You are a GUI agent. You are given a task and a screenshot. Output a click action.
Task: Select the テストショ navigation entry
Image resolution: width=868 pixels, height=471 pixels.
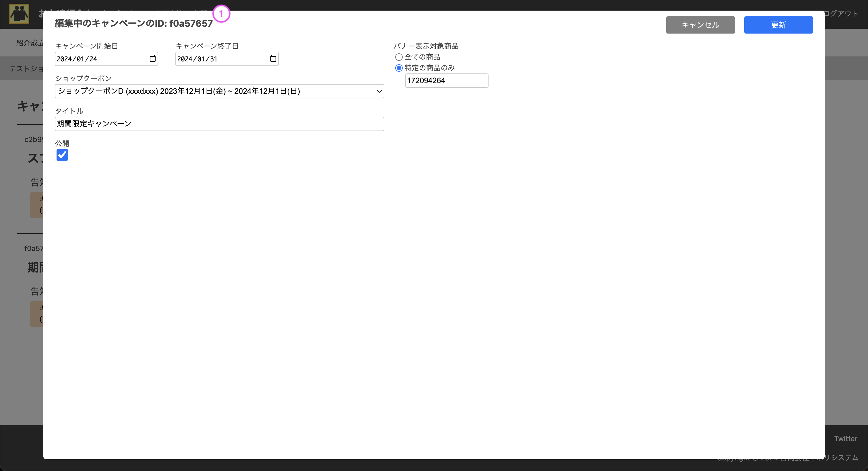27,68
